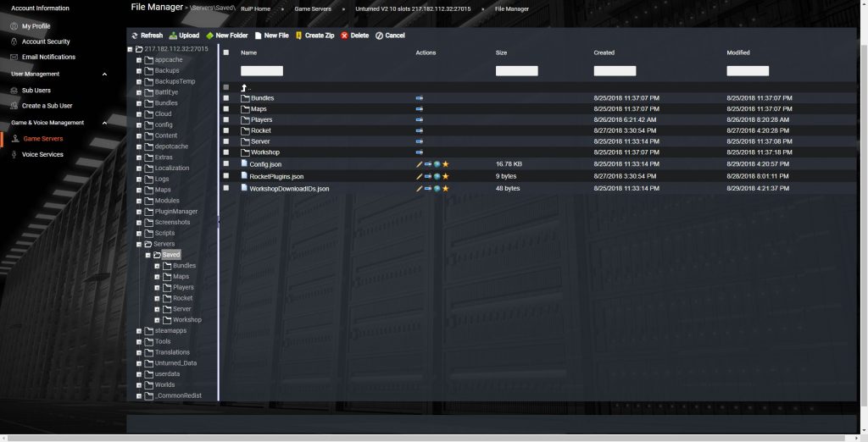Click the Create Zip toolbar icon
Image resolution: width=868 pixels, height=442 pixels.
click(298, 36)
